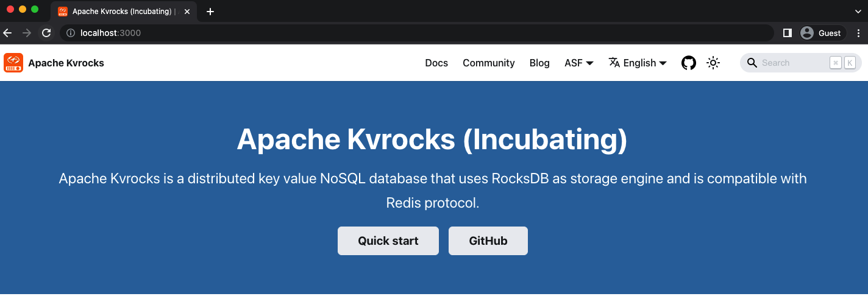This screenshot has width=868, height=299.
Task: Open the English language dropdown
Action: (638, 63)
